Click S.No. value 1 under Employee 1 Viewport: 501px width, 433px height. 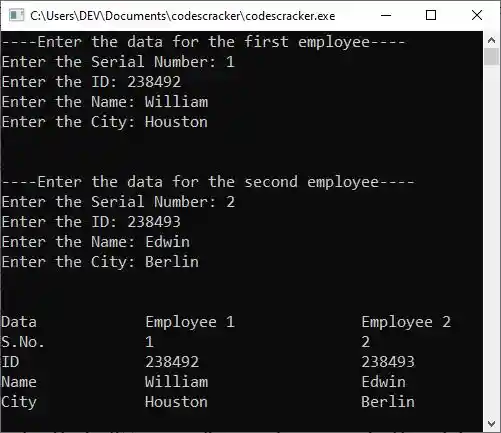pos(149,342)
